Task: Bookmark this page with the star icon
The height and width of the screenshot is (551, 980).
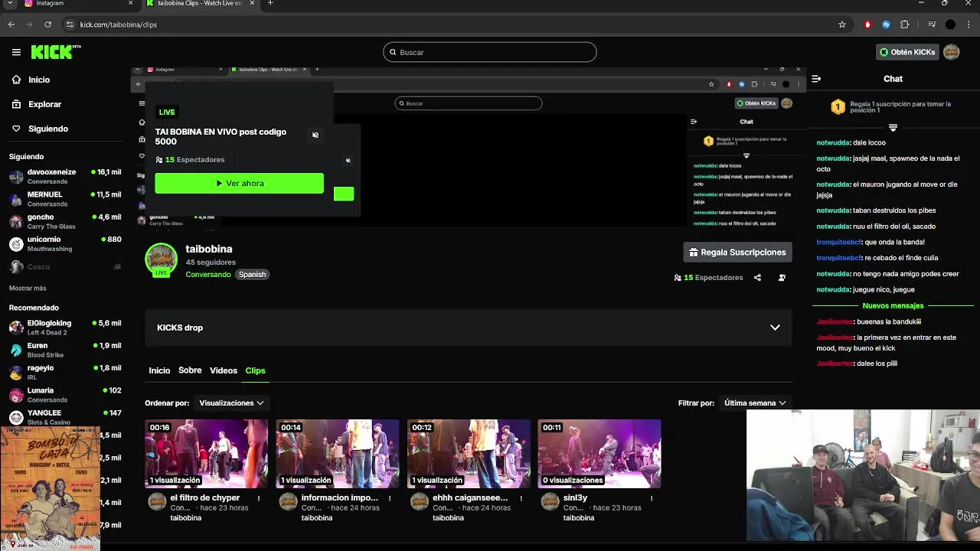Action: [x=842, y=24]
